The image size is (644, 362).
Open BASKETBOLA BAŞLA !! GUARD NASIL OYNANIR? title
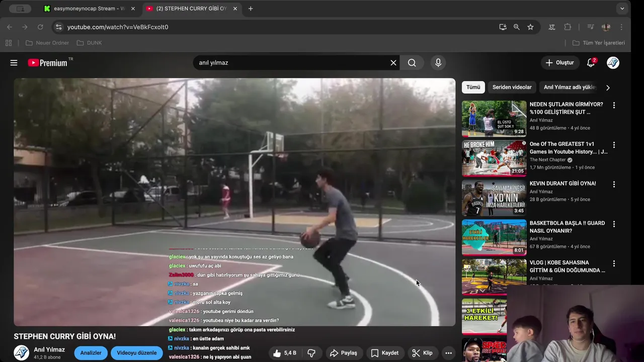click(568, 227)
